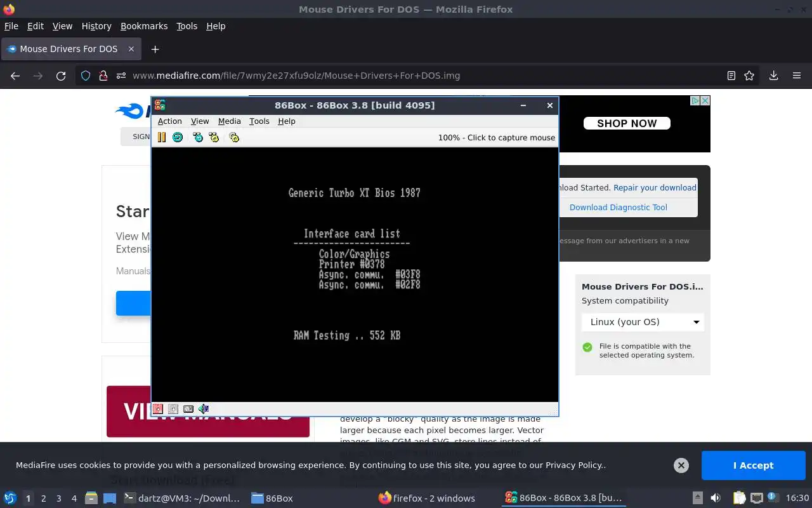Click the floppy disk status bar icon
Image resolution: width=812 pixels, height=508 pixels.
tap(158, 409)
